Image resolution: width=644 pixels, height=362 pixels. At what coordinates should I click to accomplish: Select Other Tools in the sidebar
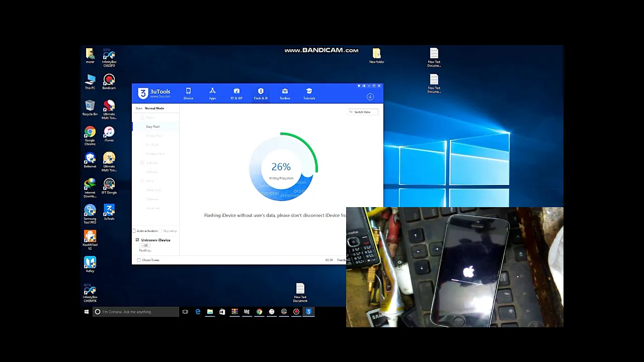coord(154,190)
